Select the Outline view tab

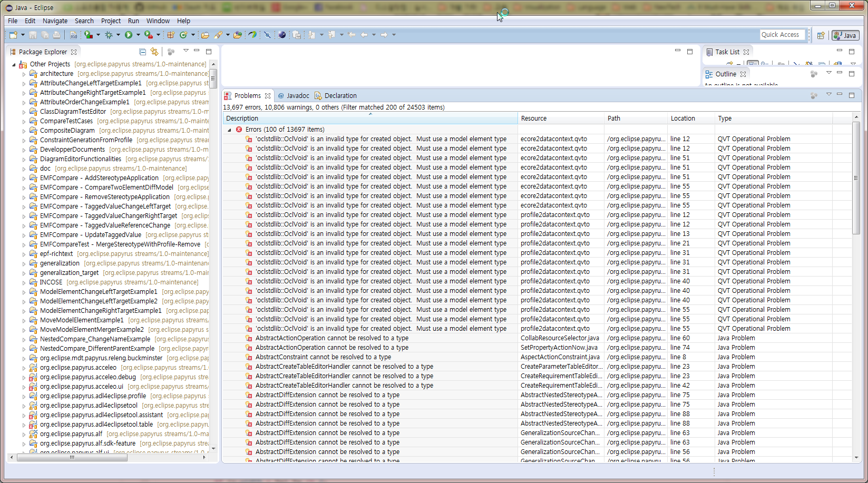726,74
